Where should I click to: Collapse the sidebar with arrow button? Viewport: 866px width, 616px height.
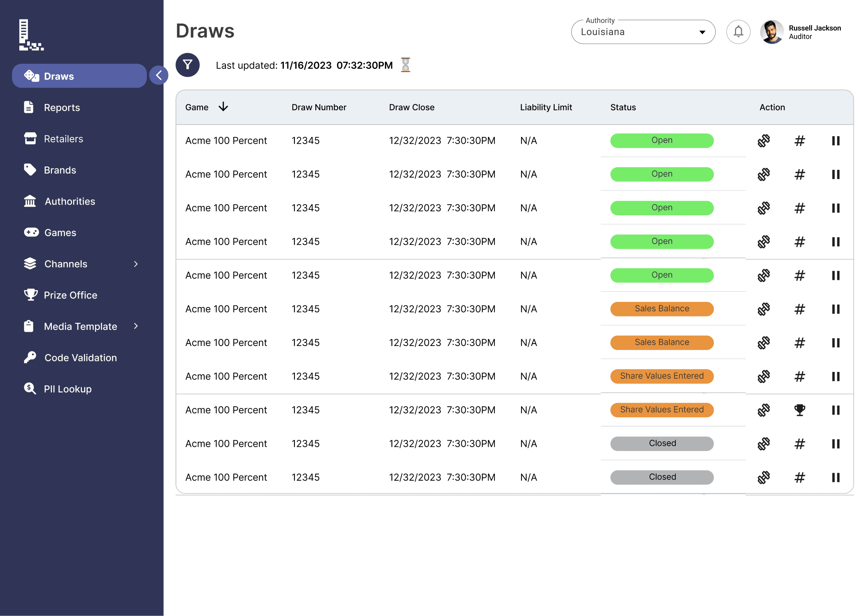pyautogui.click(x=159, y=75)
